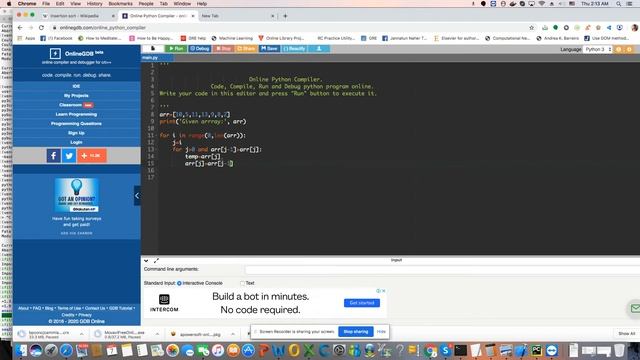Share on Twitter icon
Viewport: 640px width, 360px height.
point(69,156)
